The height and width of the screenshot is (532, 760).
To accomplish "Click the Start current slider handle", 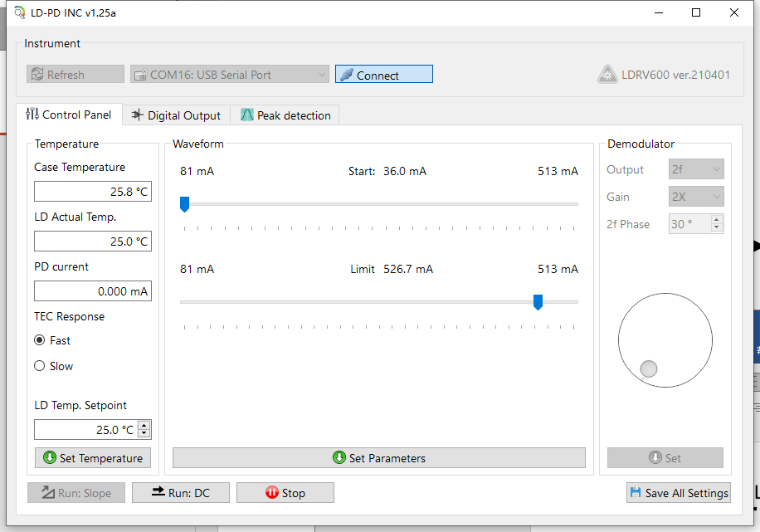I will click(185, 204).
